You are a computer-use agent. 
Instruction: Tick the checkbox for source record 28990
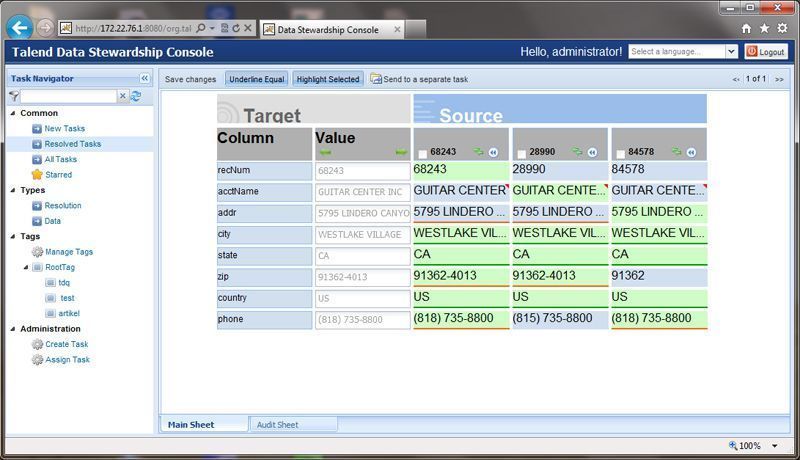tap(521, 154)
